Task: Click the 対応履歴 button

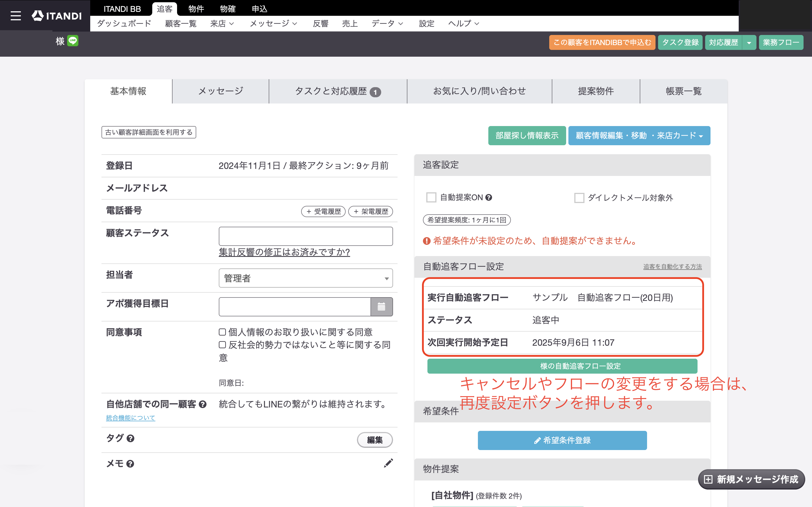Action: tap(723, 43)
